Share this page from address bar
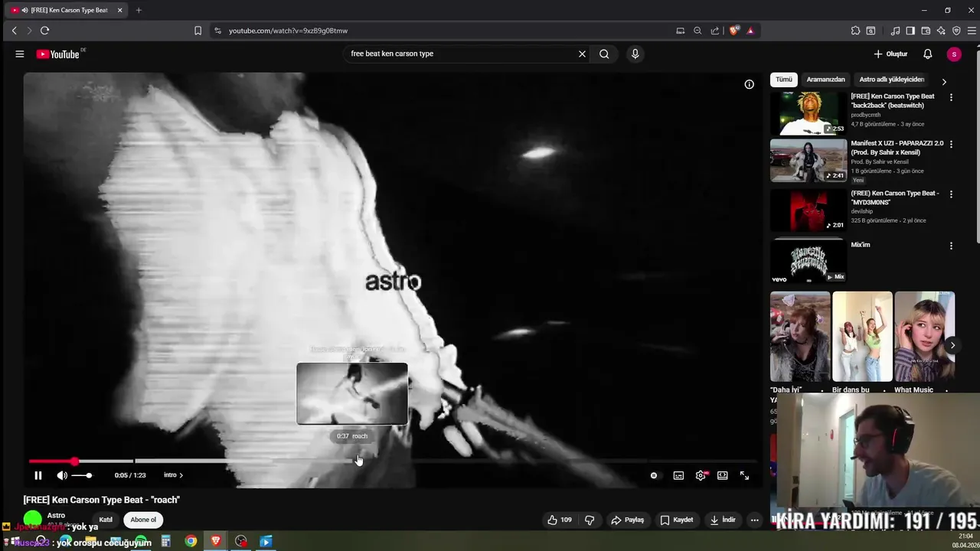 (x=715, y=31)
